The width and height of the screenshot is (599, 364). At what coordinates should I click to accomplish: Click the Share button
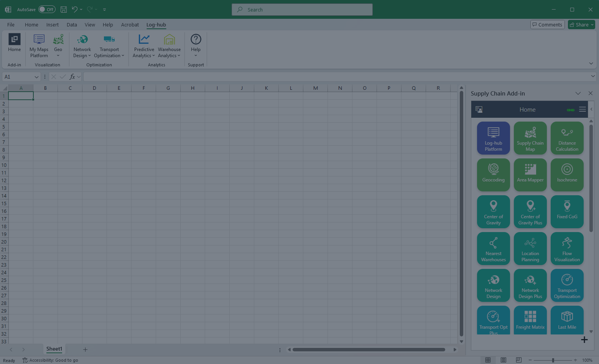point(581,25)
